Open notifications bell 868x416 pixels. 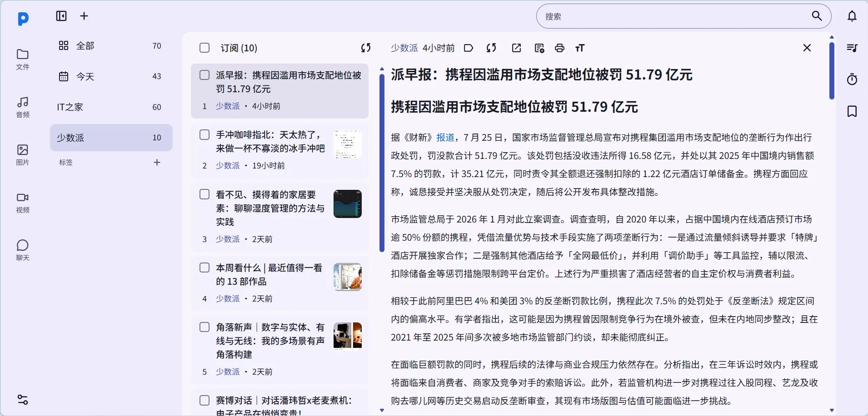(x=852, y=16)
